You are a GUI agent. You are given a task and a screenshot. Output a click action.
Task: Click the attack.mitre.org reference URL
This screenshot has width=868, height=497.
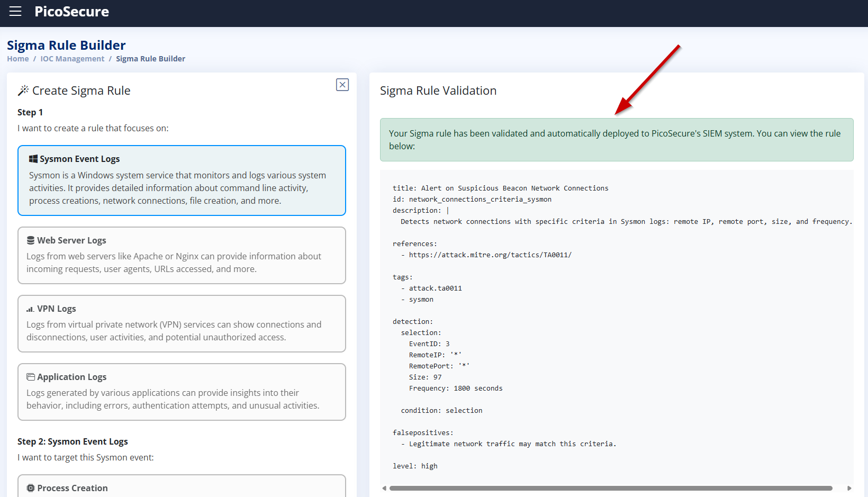pyautogui.click(x=490, y=255)
